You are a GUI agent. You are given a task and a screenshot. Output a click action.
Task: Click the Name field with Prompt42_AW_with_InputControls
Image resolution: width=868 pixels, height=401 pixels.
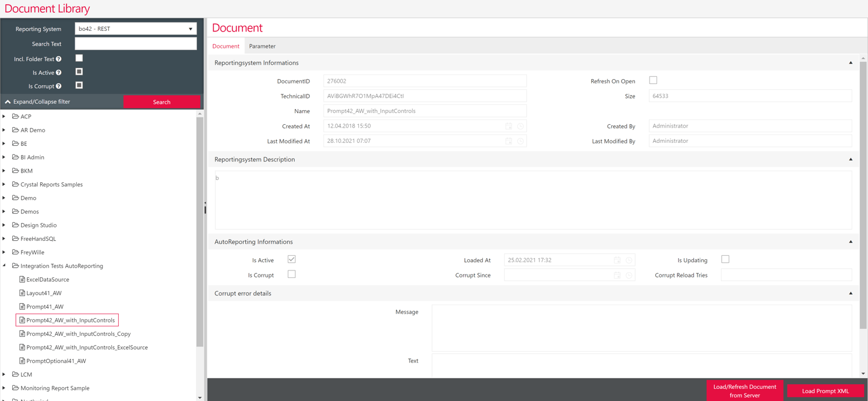click(425, 111)
